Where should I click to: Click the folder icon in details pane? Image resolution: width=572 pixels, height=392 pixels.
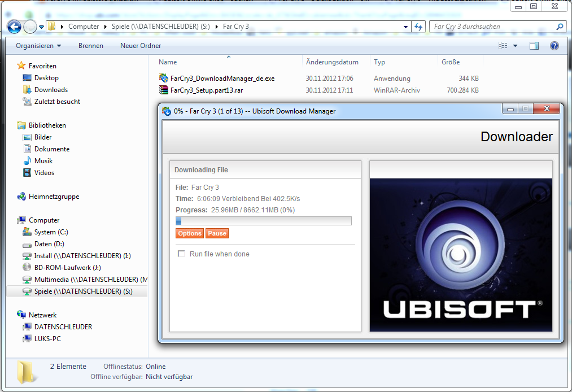click(27, 372)
